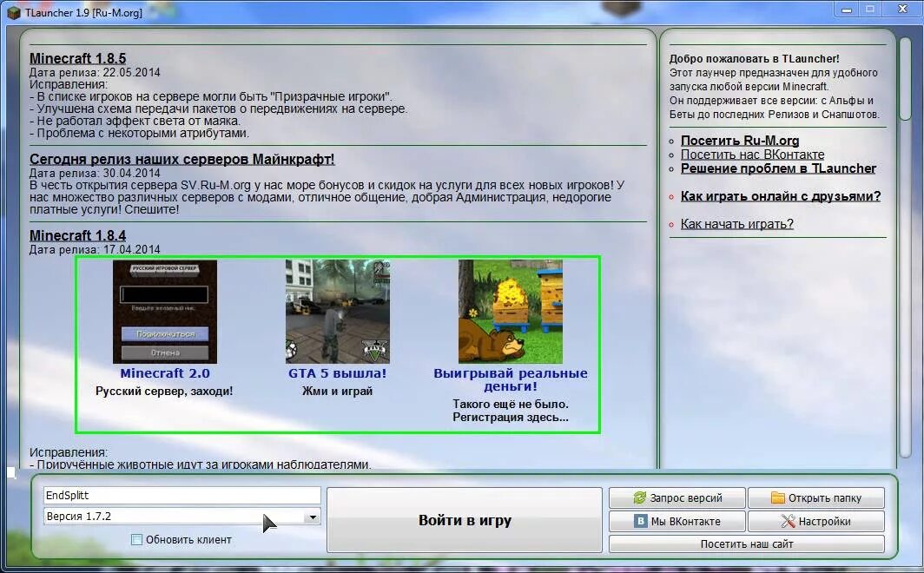Open the Как начать играть? link
Image resolution: width=924 pixels, height=573 pixels.
[737, 224]
